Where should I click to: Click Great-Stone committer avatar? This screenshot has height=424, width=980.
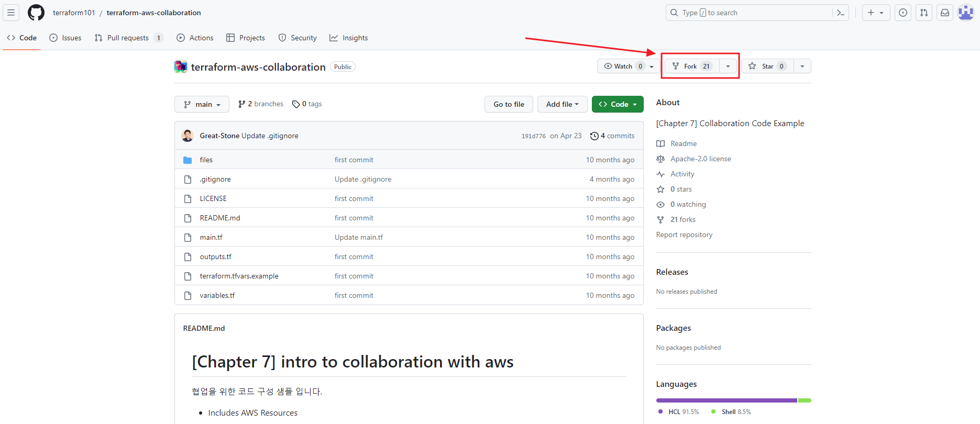coord(188,136)
